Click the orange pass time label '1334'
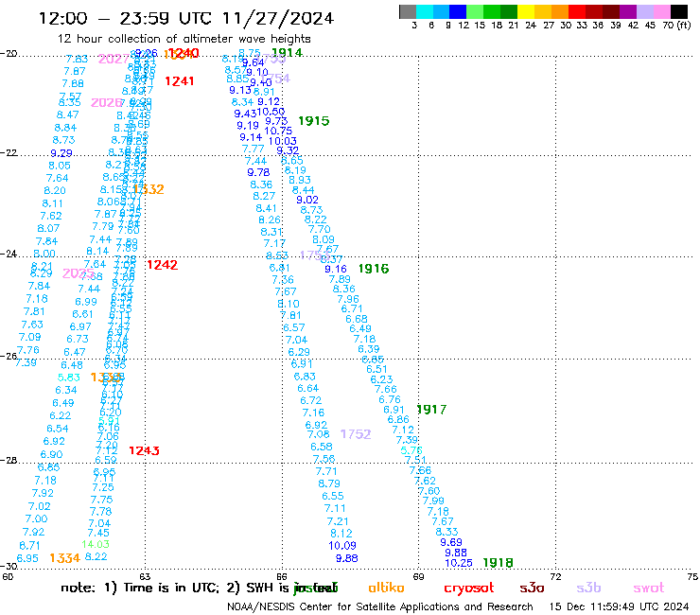This screenshot has height=615, width=700. [64, 558]
